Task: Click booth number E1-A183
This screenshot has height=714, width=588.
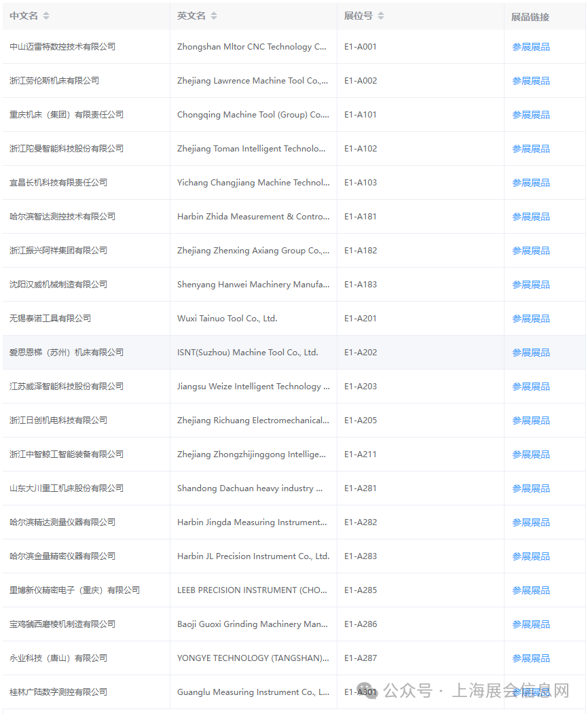Action: click(x=361, y=284)
